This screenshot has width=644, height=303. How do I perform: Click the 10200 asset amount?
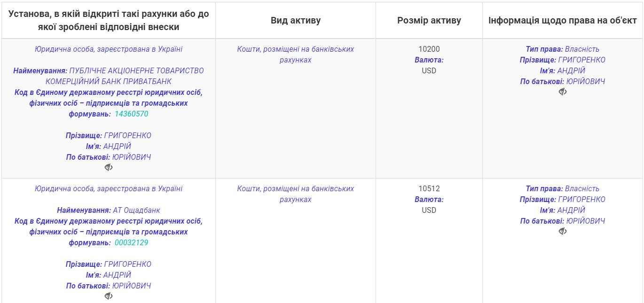click(429, 49)
